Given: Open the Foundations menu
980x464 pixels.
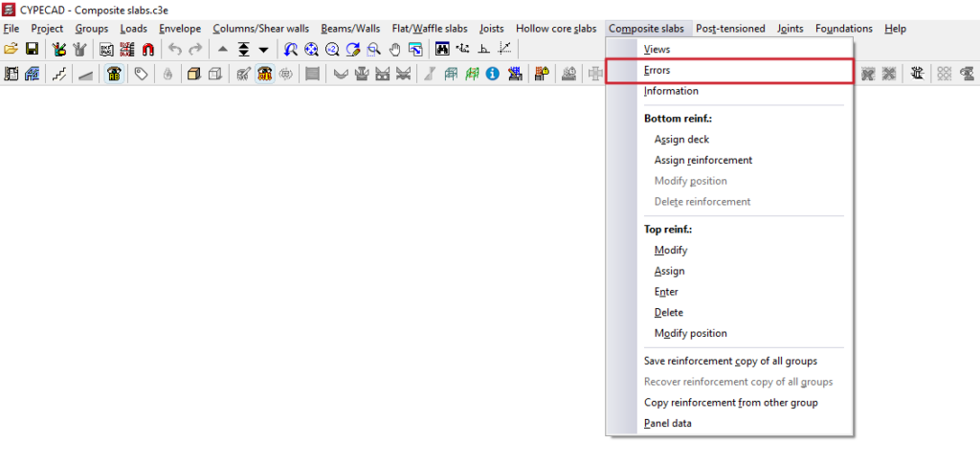Looking at the screenshot, I should point(844,29).
